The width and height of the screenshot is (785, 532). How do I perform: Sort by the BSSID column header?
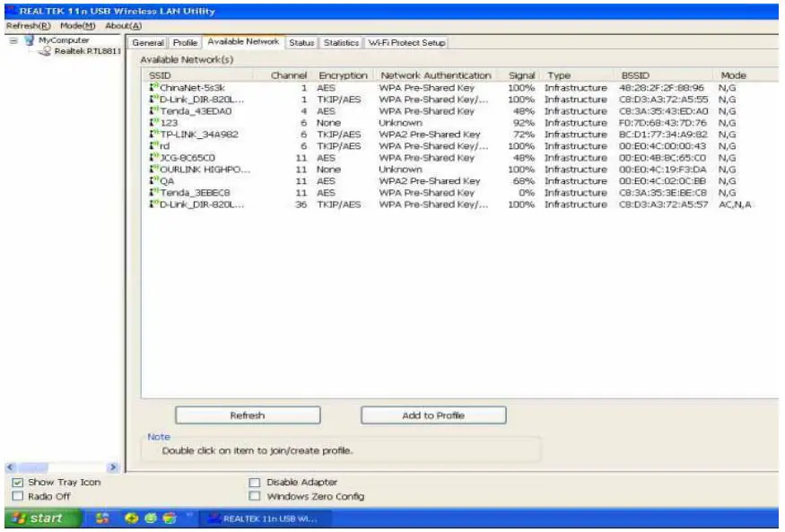coord(666,75)
